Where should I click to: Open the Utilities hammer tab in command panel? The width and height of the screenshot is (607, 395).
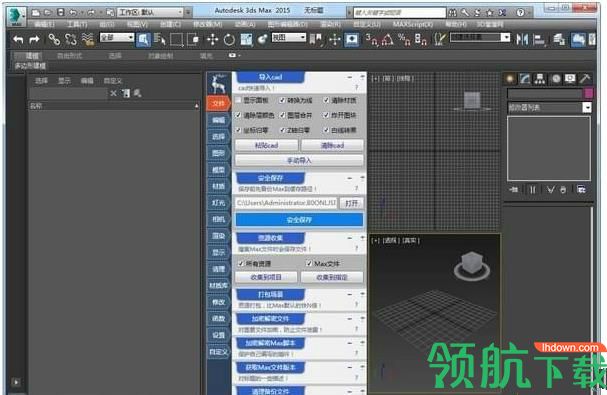pos(585,79)
